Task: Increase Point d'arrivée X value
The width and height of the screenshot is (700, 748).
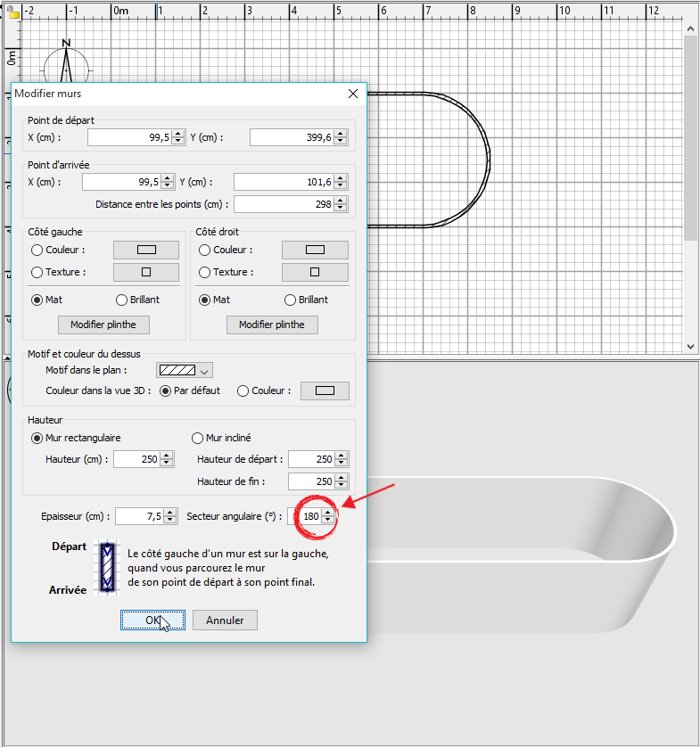Action: pyautogui.click(x=168, y=178)
